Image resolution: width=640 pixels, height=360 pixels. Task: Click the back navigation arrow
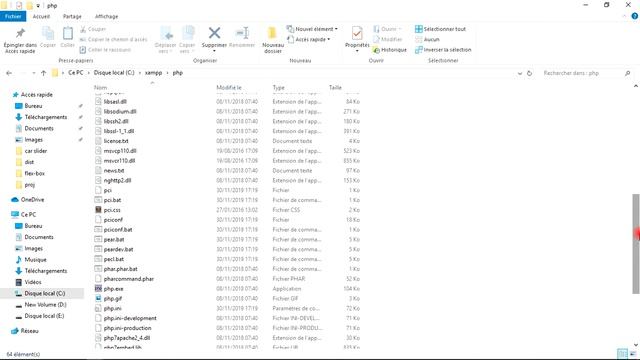(9, 73)
